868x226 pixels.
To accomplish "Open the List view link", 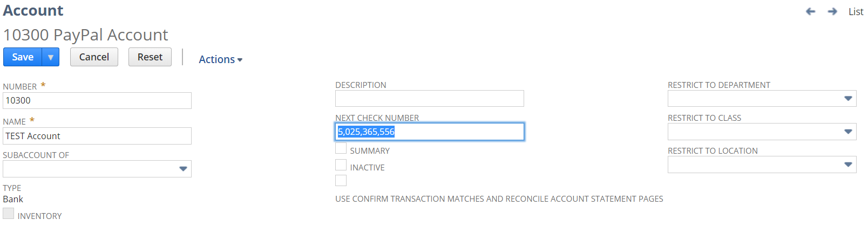I will click(856, 11).
